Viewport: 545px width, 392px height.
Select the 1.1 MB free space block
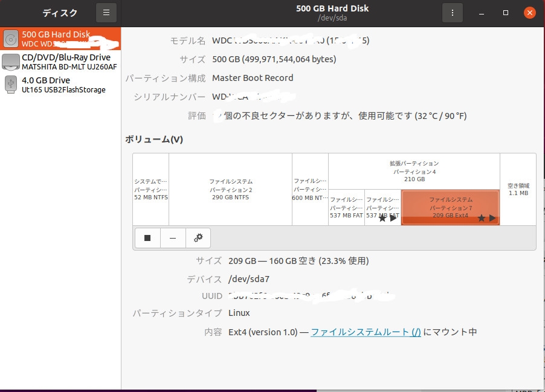tap(518, 190)
